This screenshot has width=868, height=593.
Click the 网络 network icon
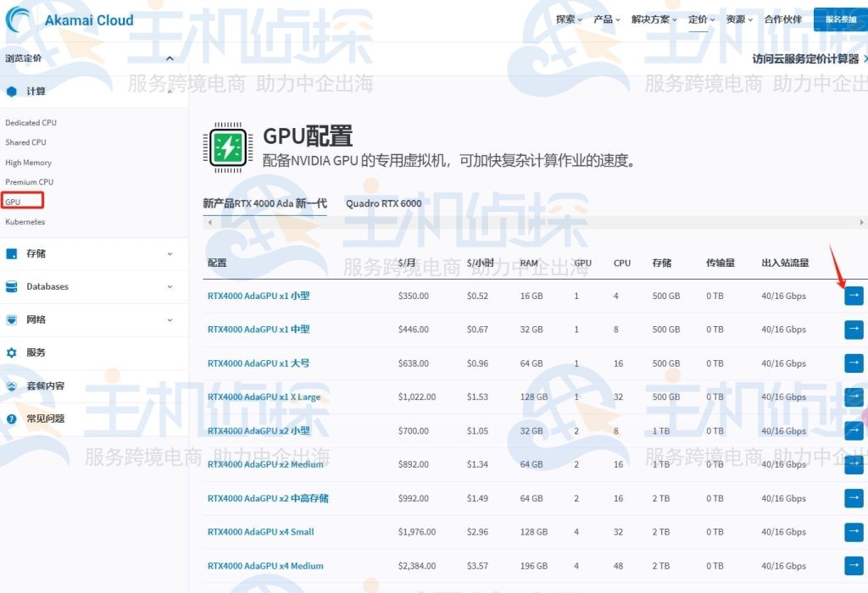click(12, 319)
